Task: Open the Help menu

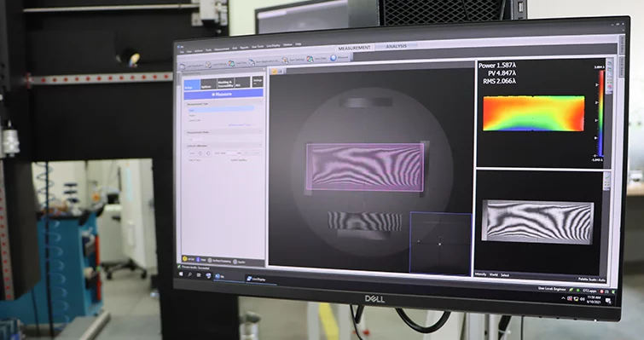Action: 299,43
